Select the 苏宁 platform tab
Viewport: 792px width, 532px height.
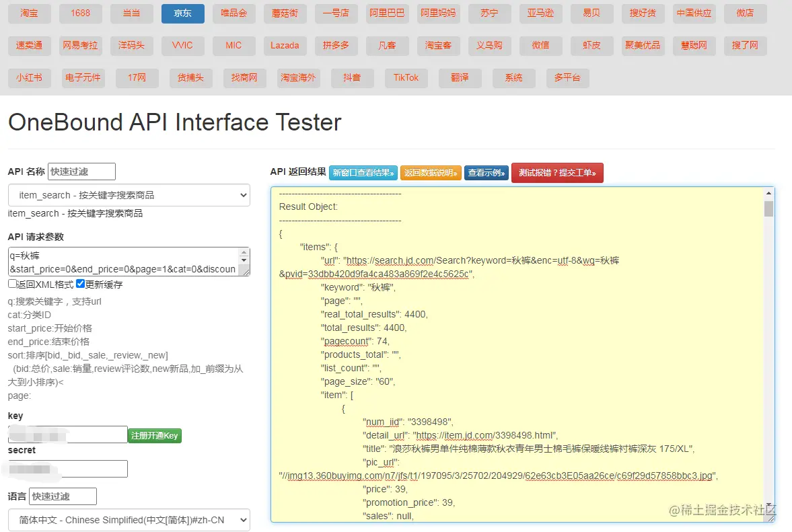[489, 13]
